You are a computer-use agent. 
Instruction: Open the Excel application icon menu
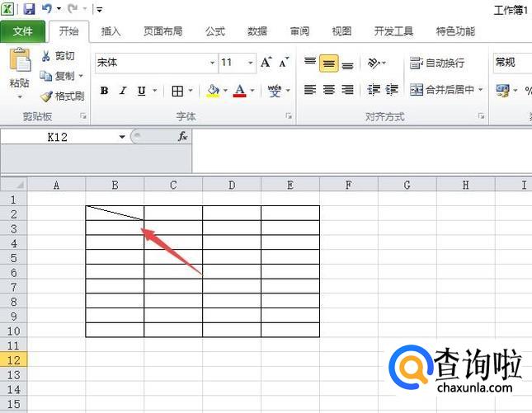[7, 9]
